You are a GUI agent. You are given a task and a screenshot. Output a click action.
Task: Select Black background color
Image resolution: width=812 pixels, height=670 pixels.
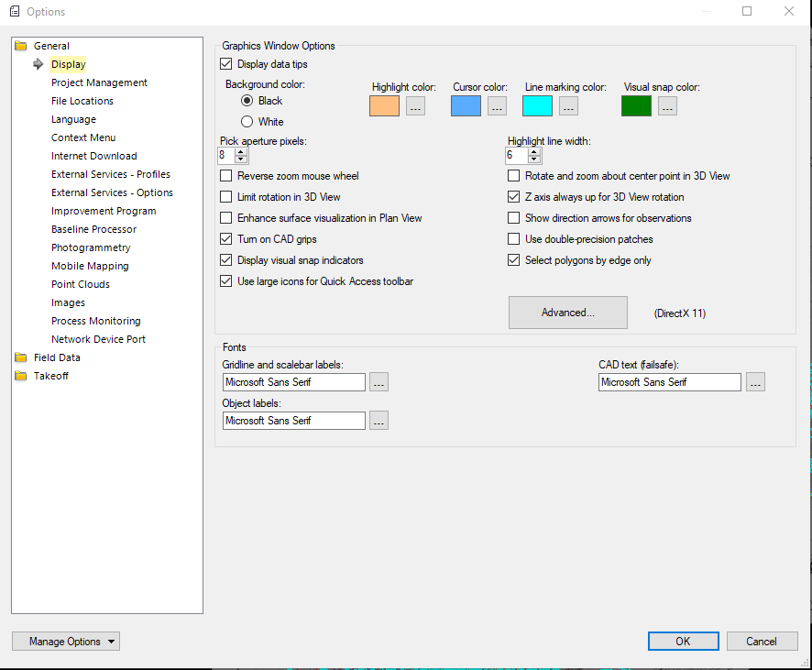point(247,101)
